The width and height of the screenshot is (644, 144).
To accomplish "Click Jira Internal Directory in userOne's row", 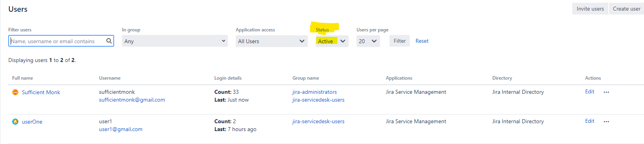I will pos(518,121).
